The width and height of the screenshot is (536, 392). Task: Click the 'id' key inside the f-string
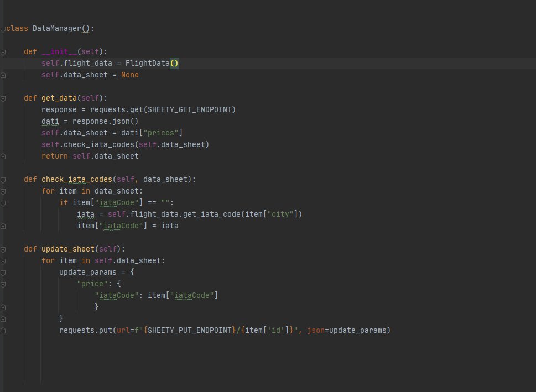tap(276, 331)
